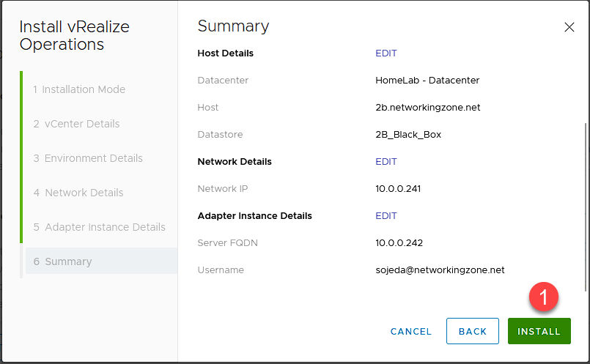This screenshot has height=364, width=590.
Task: Click the username sojeda@networkingzone.net
Action: coord(440,270)
